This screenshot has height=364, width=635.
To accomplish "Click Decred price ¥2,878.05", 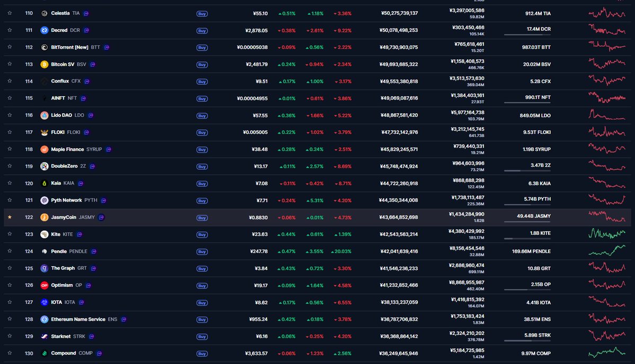I will (x=256, y=30).
